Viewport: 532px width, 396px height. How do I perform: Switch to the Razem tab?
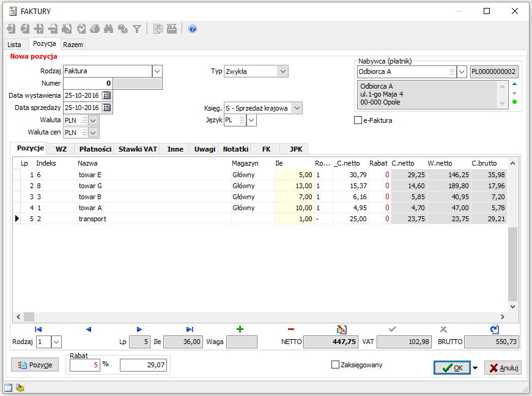(x=73, y=45)
